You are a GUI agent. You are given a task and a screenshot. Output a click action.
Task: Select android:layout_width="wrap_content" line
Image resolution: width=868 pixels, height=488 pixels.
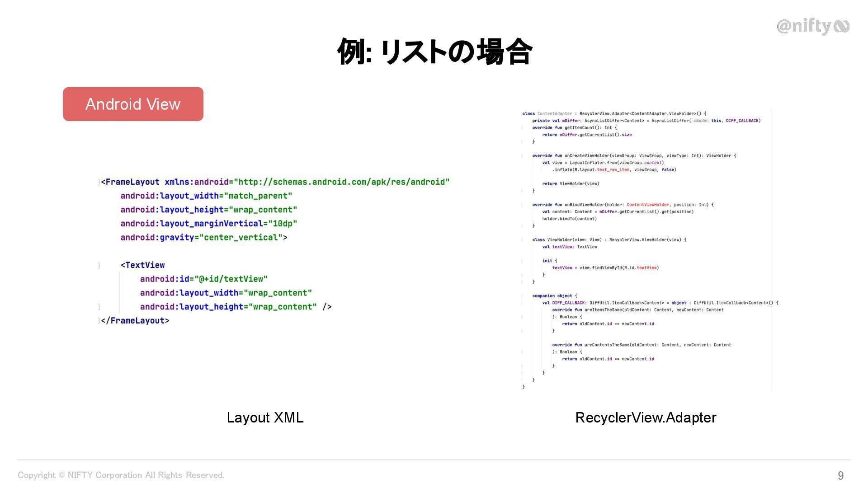coord(226,293)
